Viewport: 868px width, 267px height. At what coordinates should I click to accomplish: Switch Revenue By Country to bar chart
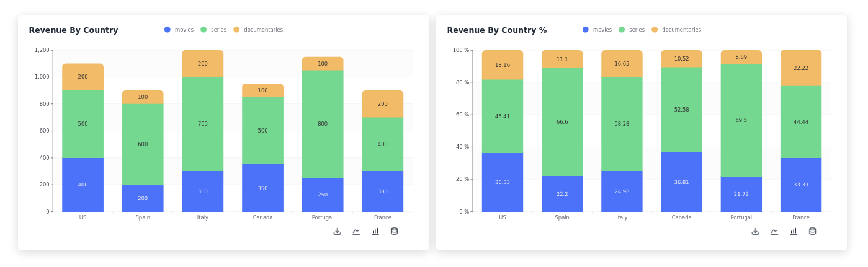coord(375,231)
